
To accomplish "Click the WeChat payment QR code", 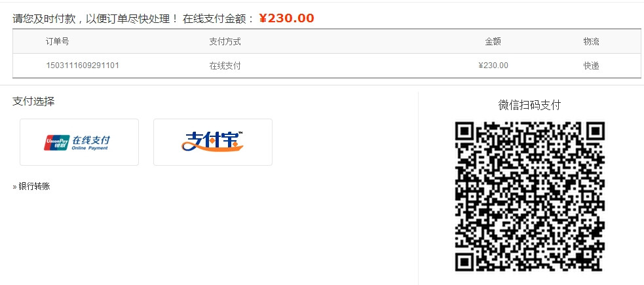I will [529, 197].
